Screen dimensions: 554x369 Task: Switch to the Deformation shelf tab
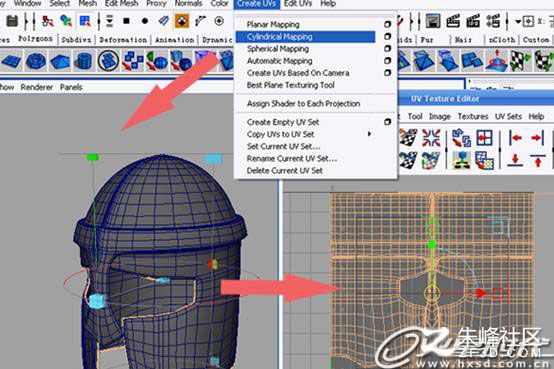point(123,40)
